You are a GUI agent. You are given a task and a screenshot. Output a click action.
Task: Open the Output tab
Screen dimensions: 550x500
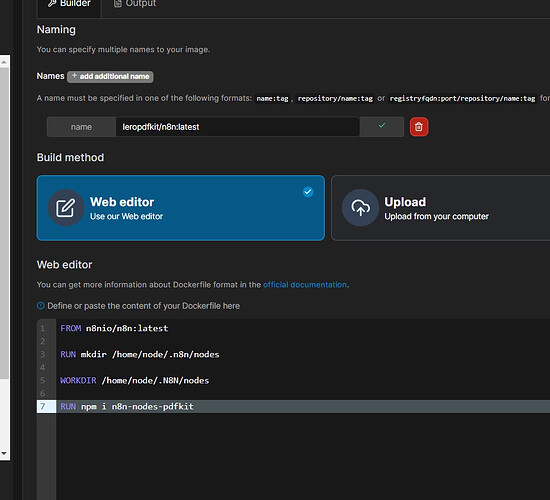[135, 4]
